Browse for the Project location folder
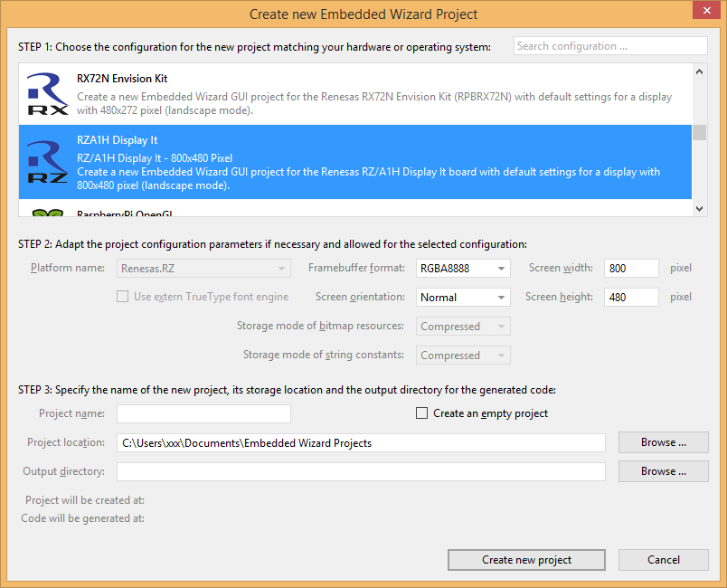This screenshot has width=727, height=588. [663, 442]
